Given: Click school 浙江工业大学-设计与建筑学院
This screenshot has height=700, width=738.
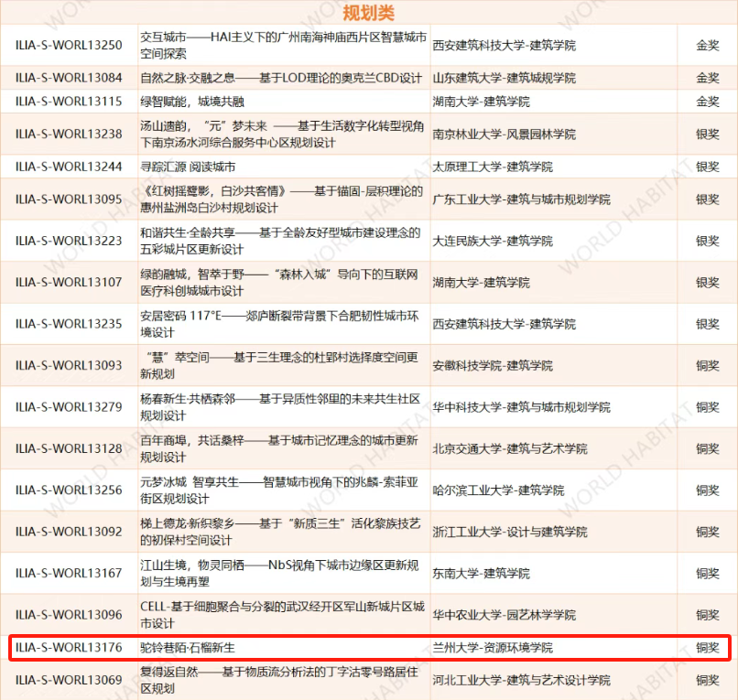Looking at the screenshot, I should (510, 532).
